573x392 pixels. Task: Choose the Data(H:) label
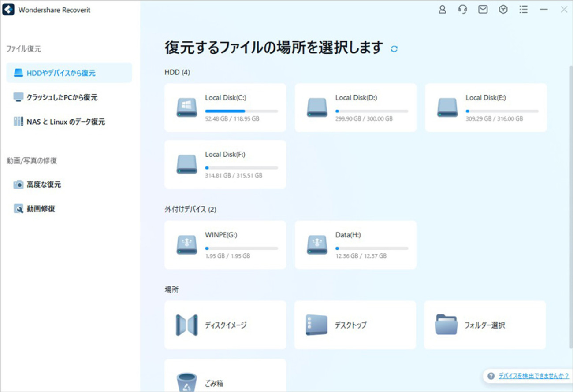pos(348,235)
